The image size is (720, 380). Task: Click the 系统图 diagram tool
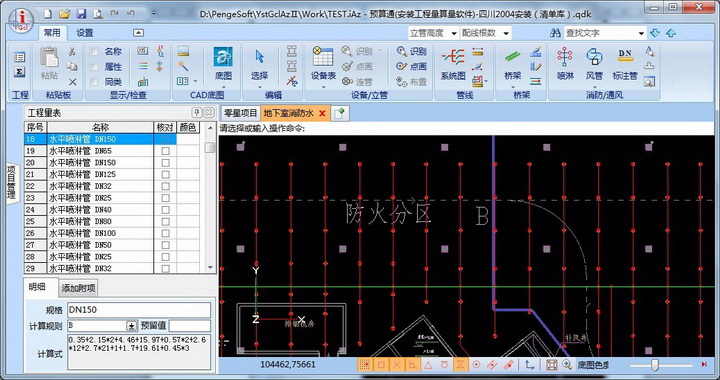[453, 64]
